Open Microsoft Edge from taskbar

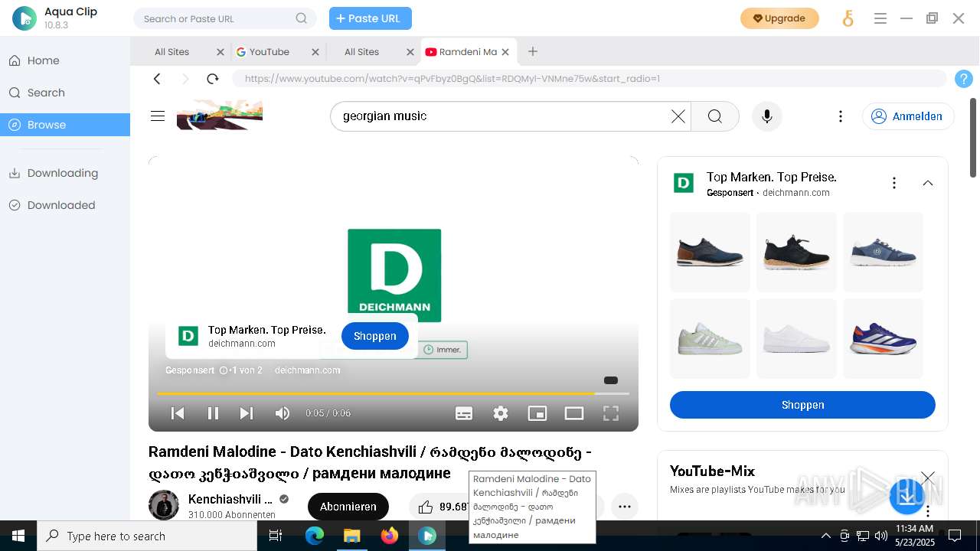(315, 536)
